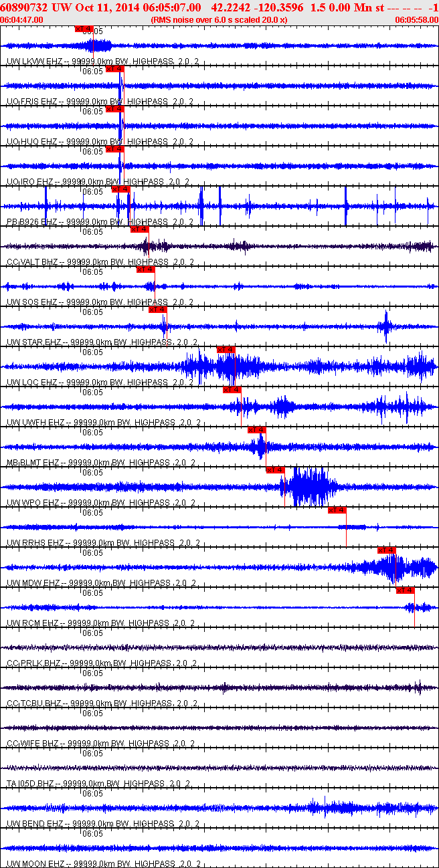Click the RMS noise scaling note

(219, 20)
